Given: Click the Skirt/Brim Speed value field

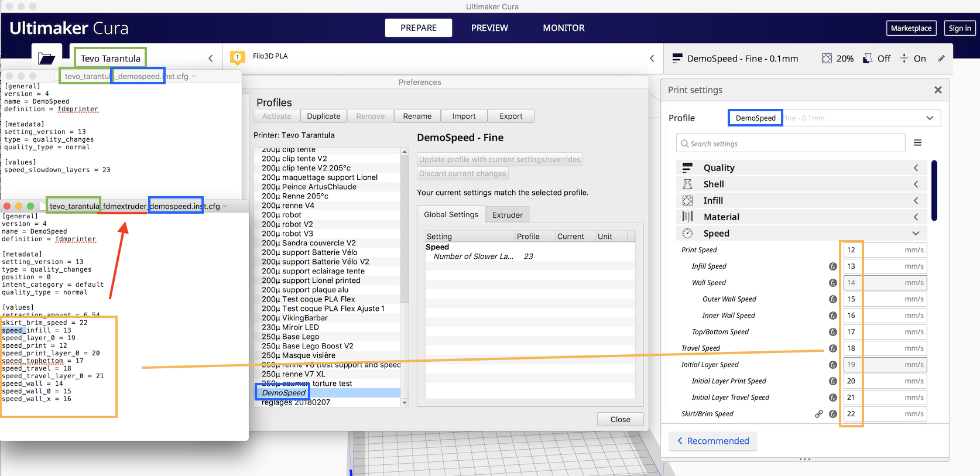Looking at the screenshot, I should coord(885,414).
